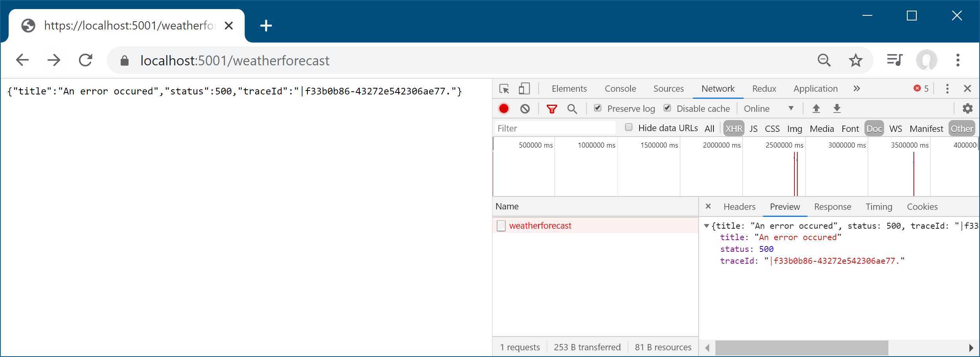Screen dimensions: 980x357
Task: Open network search magnifier icon
Action: (x=572, y=109)
